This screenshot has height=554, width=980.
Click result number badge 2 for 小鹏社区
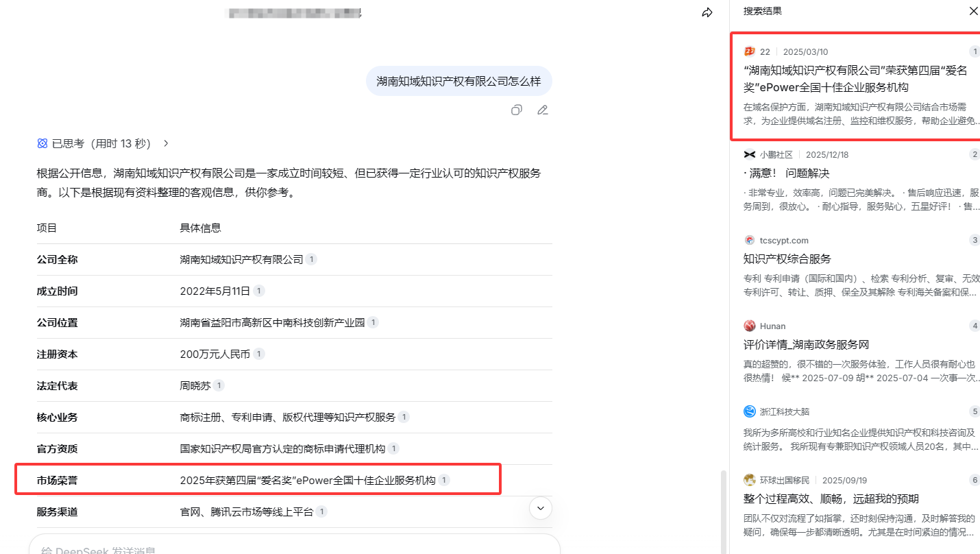click(x=975, y=154)
